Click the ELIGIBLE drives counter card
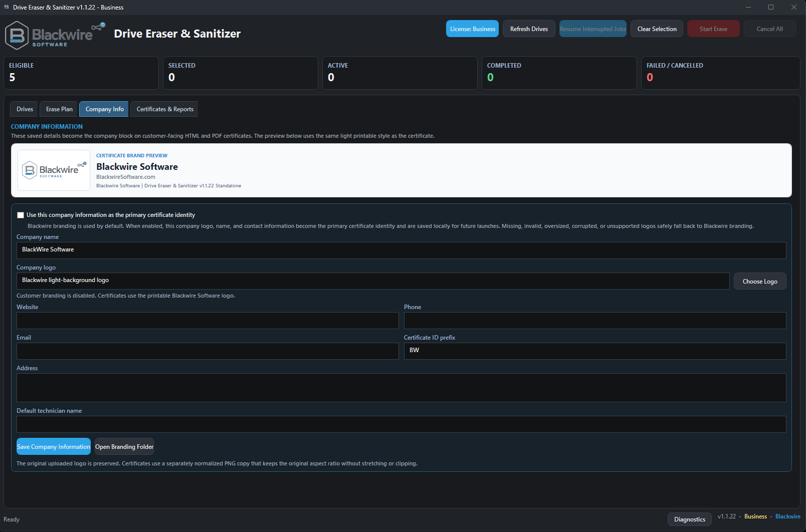 [81, 73]
